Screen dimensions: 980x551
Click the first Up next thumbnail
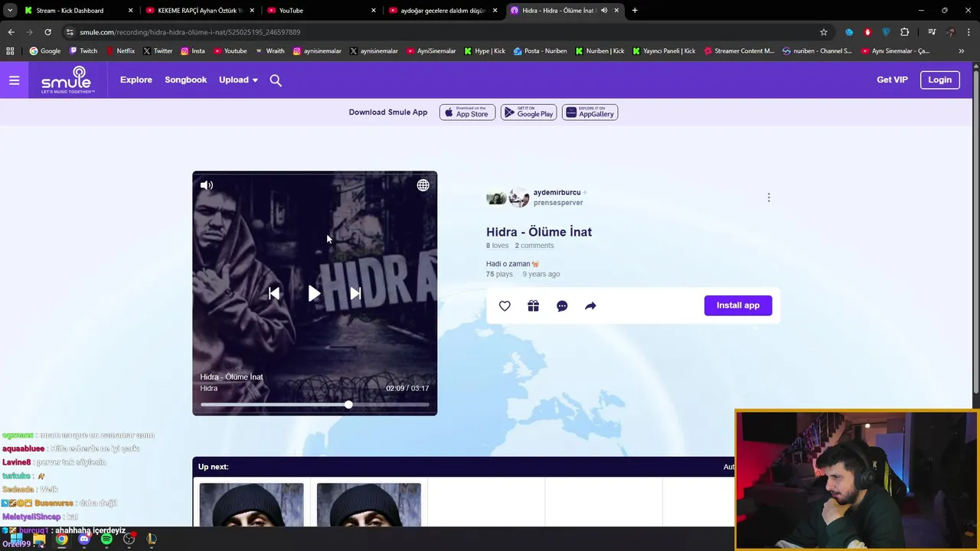coord(251,504)
